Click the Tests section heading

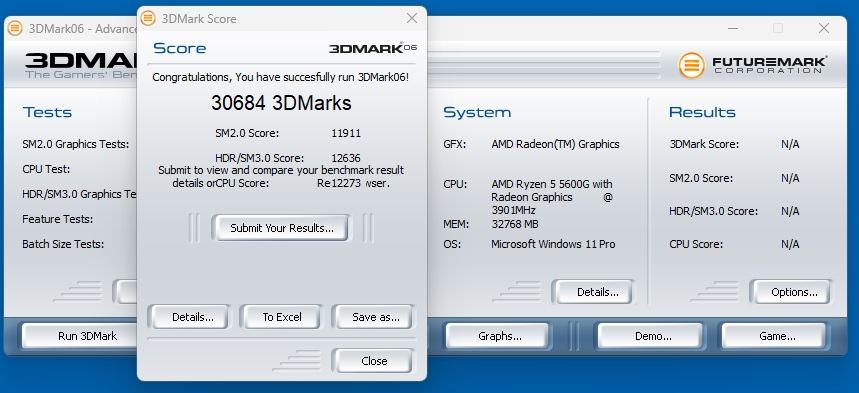pyautogui.click(x=47, y=112)
